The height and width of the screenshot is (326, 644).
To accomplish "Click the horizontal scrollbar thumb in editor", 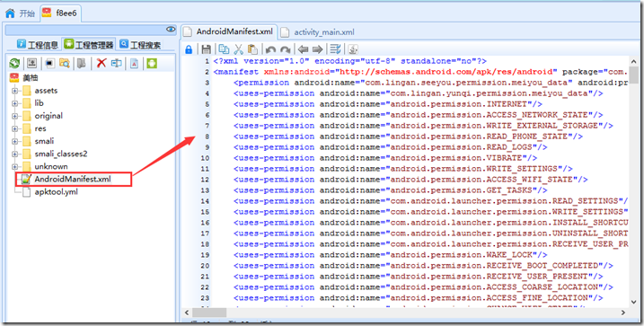I will click(209, 313).
